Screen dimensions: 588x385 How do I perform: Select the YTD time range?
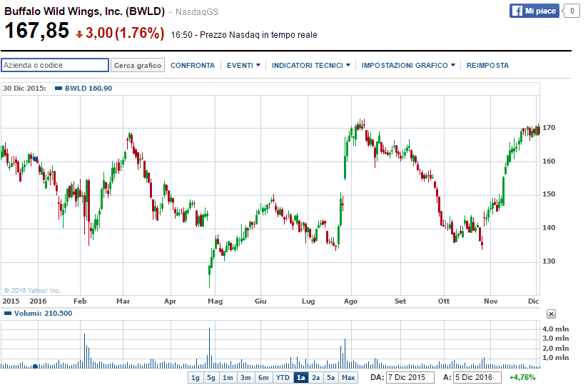point(283,377)
